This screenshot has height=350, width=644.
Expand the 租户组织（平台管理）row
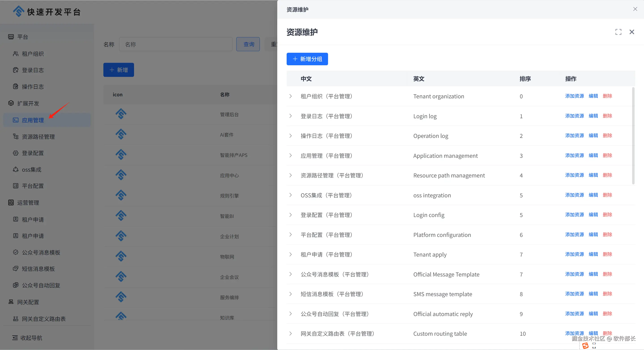290,96
